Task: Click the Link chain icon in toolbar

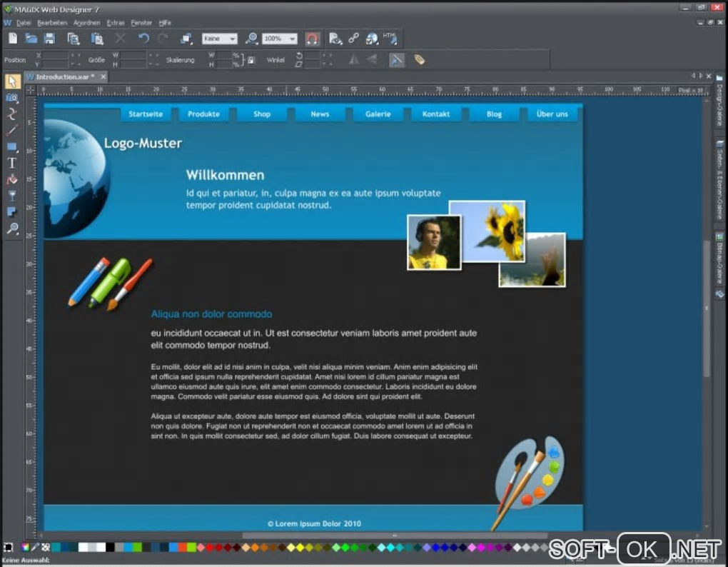Action: 354,38
